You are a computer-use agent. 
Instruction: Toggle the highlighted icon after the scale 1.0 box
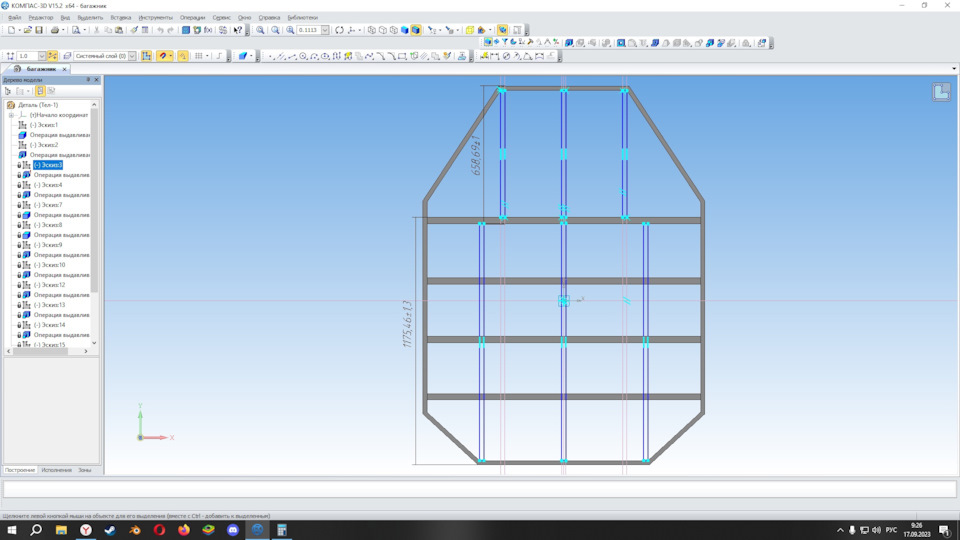click(x=53, y=56)
